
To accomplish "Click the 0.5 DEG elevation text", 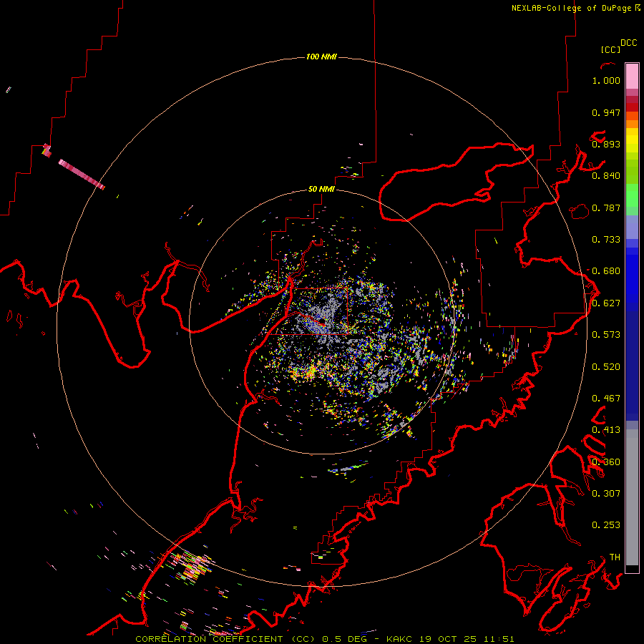I will click(x=345, y=639).
